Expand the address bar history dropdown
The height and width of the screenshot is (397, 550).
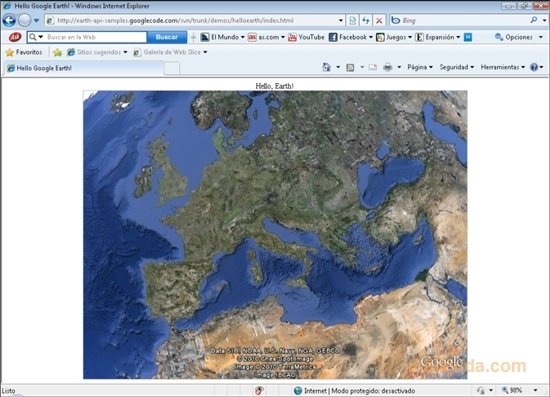click(x=341, y=21)
